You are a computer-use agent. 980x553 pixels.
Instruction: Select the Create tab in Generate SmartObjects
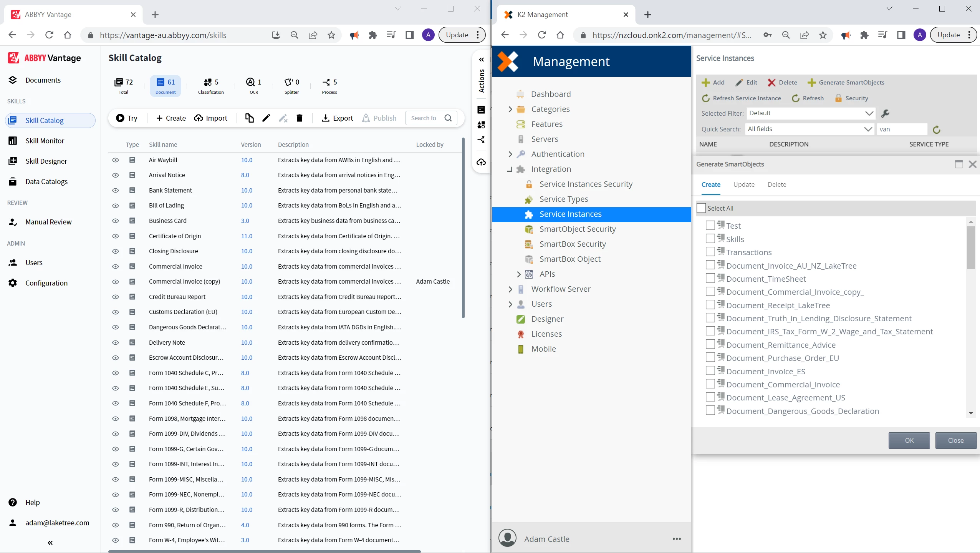coord(711,184)
